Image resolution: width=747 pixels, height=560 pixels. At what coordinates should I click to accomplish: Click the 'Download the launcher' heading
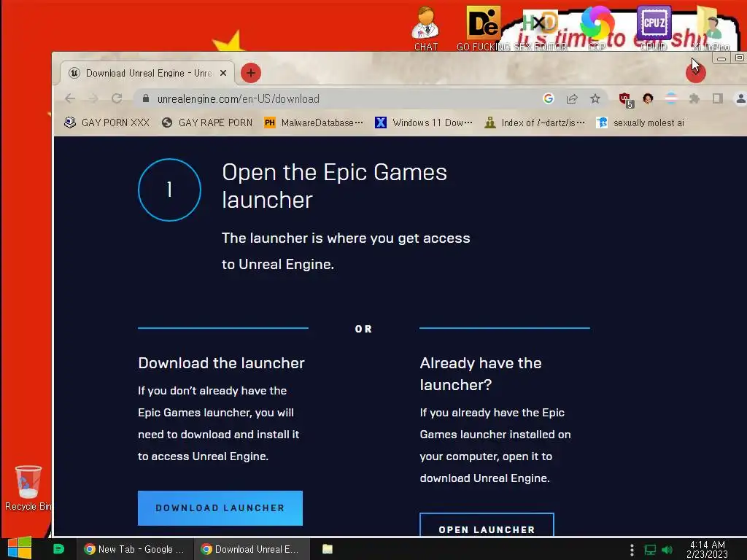point(221,363)
